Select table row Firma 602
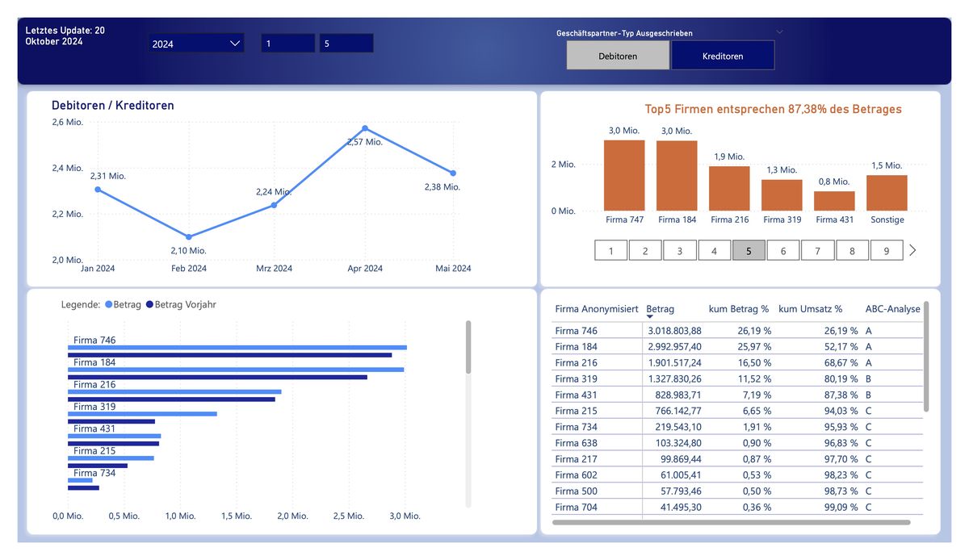Viewport: 969px width, 560px height. coord(737,475)
